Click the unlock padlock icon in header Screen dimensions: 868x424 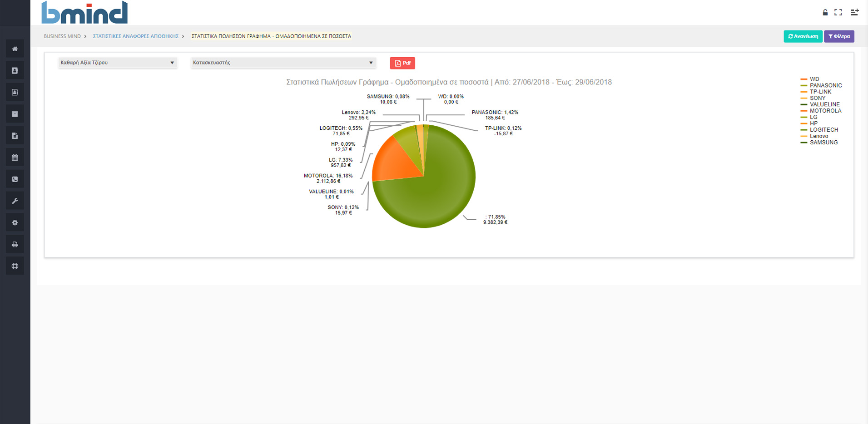point(825,12)
